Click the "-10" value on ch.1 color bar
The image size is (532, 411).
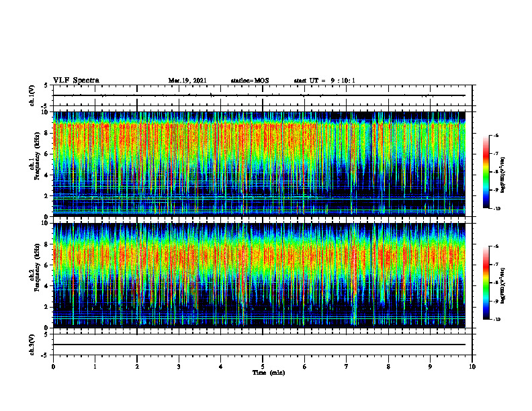497,209
